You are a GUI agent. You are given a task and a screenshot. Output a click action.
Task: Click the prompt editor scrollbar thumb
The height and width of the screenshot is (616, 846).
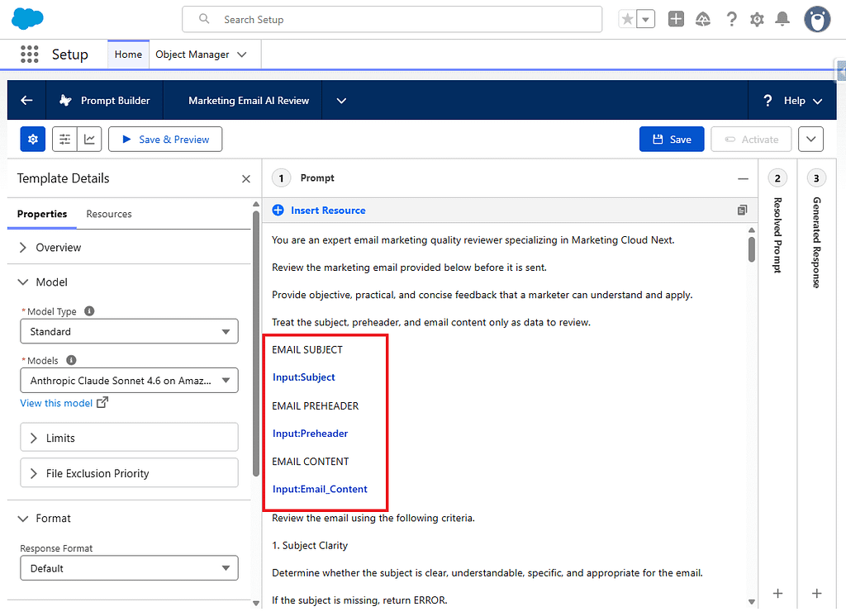click(752, 249)
